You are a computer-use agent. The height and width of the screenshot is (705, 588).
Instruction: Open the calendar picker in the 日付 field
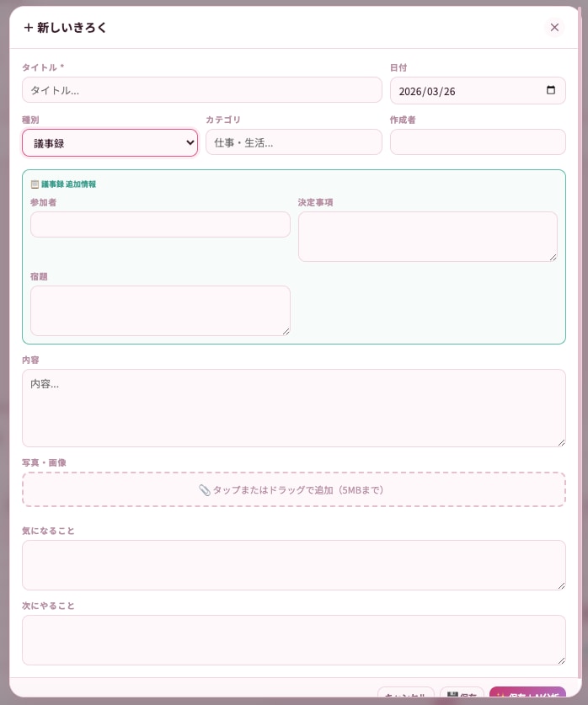tap(551, 90)
